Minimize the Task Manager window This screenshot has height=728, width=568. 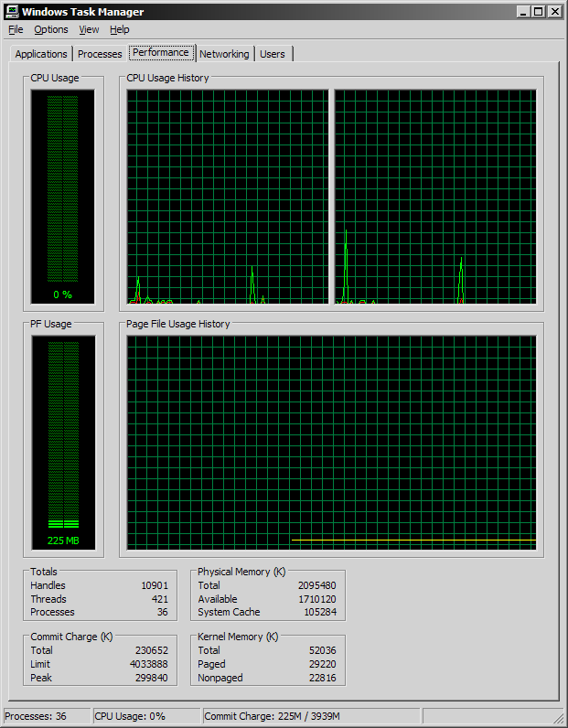[x=523, y=12]
